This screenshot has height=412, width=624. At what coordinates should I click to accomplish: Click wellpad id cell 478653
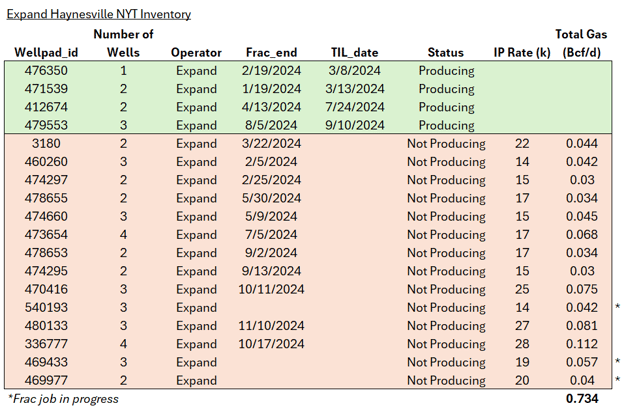pyautogui.click(x=46, y=253)
